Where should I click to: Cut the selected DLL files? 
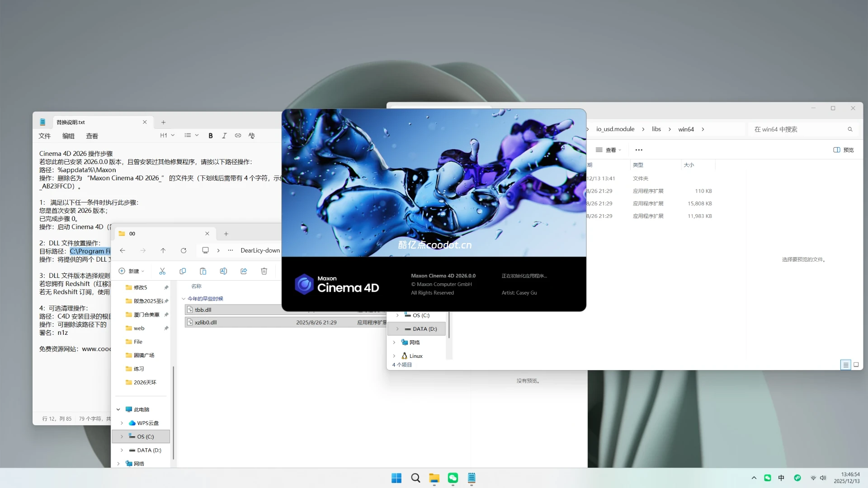pyautogui.click(x=162, y=271)
